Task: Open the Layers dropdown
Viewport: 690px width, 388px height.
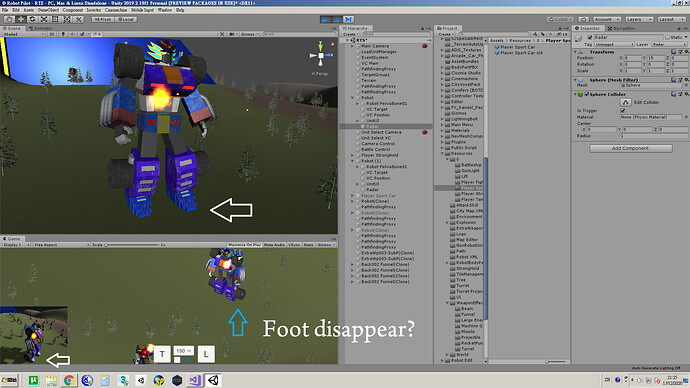Action: click(x=639, y=19)
